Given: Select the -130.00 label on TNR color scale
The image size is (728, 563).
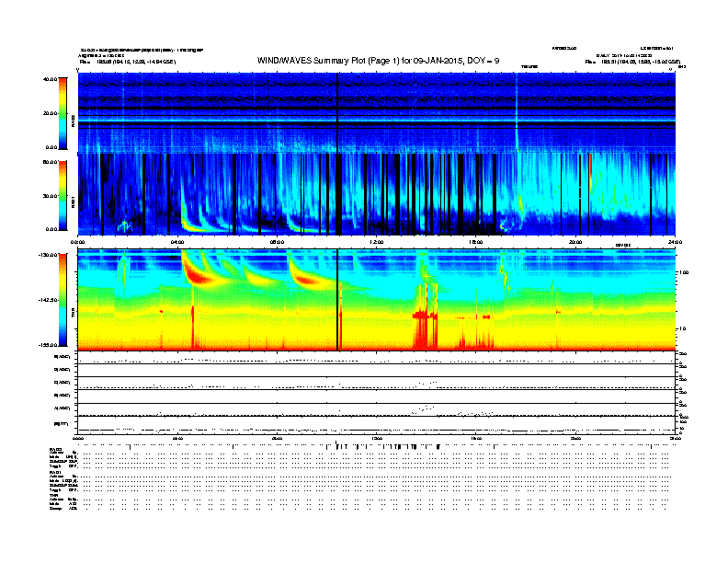Looking at the screenshot, I should click(x=49, y=255).
